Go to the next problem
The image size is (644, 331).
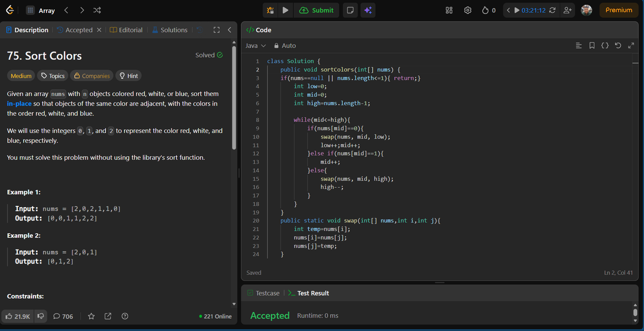(82, 10)
